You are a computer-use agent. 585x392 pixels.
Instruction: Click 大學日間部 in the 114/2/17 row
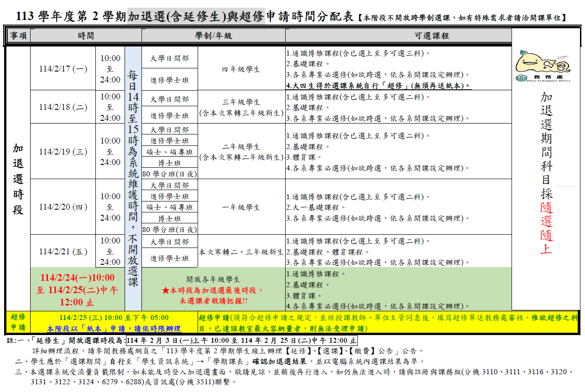coord(170,58)
